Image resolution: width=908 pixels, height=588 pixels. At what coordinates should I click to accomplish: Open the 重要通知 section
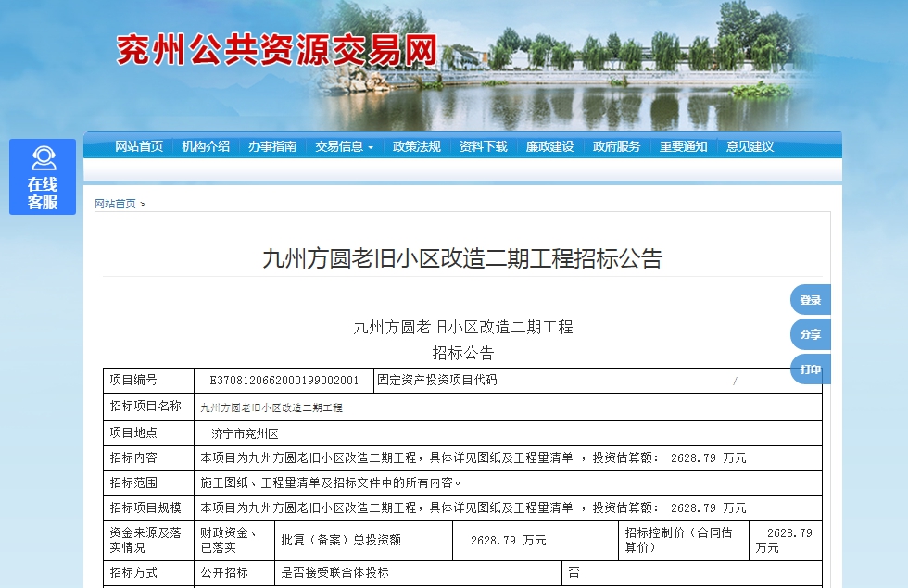[683, 146]
